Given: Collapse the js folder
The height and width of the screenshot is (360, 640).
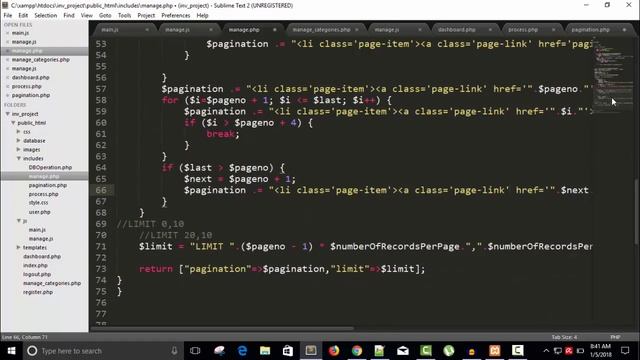Looking at the screenshot, I should (x=19, y=221).
